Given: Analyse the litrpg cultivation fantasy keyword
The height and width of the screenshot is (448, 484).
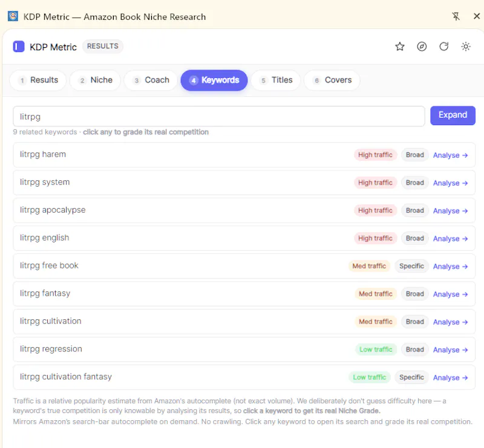Looking at the screenshot, I should coord(450,377).
